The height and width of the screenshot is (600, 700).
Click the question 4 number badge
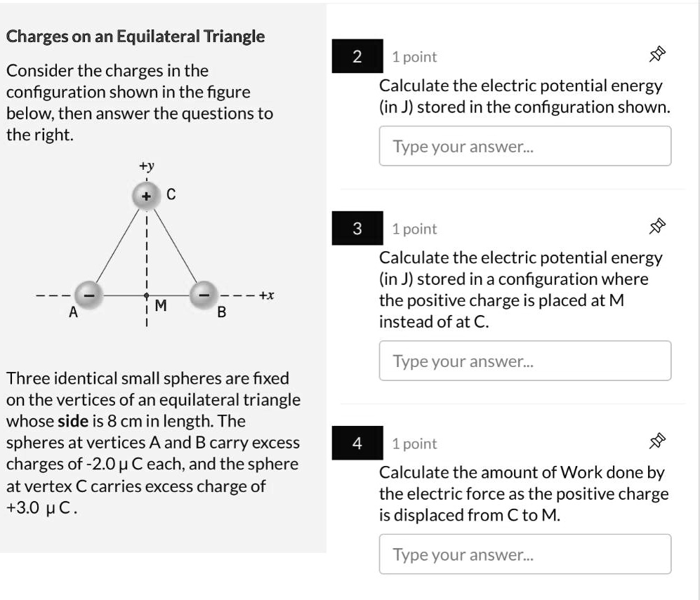pyautogui.click(x=357, y=443)
